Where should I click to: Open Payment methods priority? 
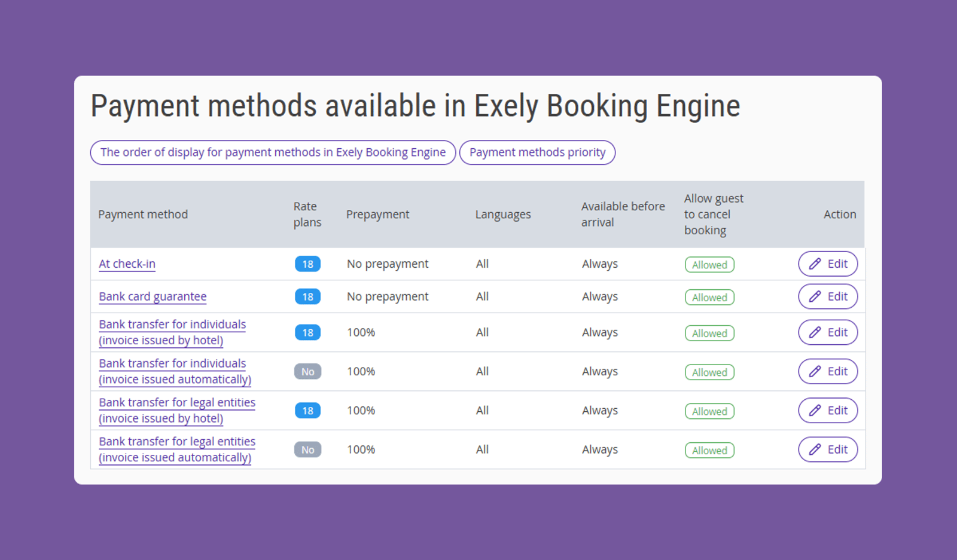tap(537, 152)
